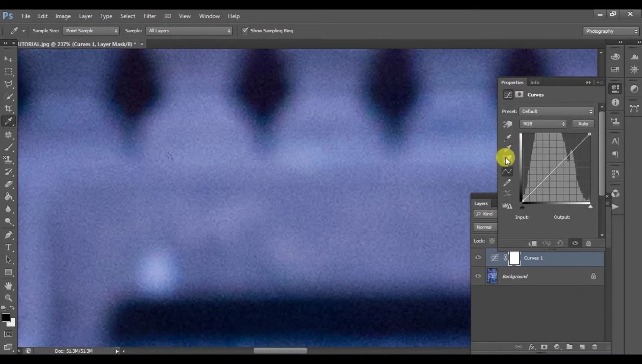Click the on-image adjustment tool in Curves
642x364 pixels.
coord(507,124)
